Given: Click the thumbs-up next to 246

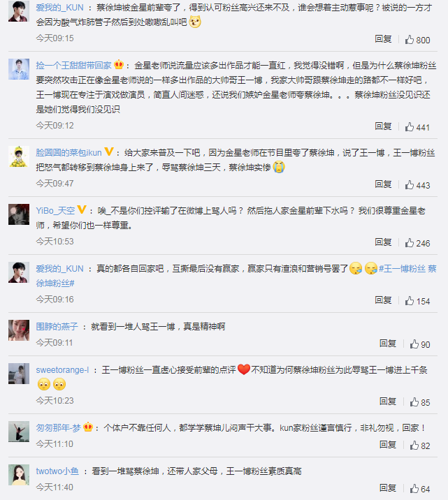Looking at the screenshot, I should 410,242.
